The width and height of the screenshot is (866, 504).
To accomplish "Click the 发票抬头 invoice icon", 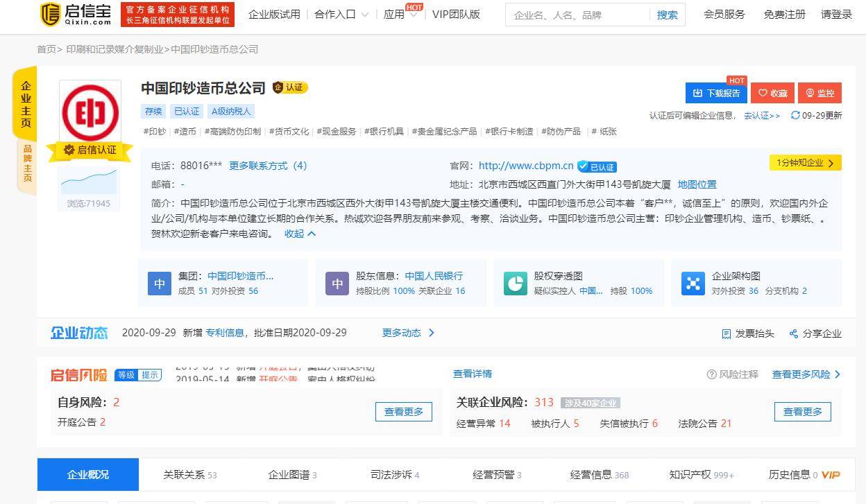I will click(x=727, y=333).
